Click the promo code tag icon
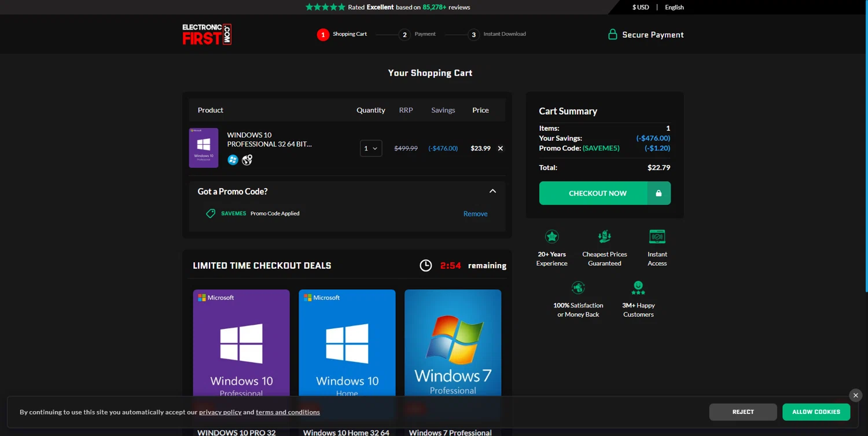Viewport: 868px width, 436px height. click(211, 214)
